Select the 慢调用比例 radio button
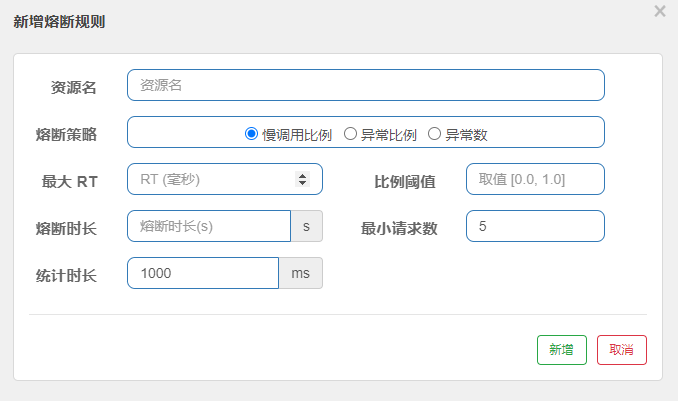The image size is (678, 401). (251, 134)
